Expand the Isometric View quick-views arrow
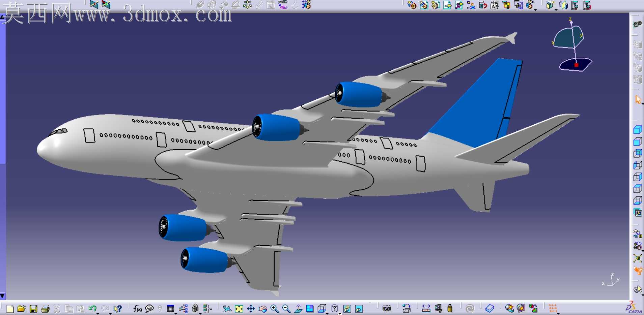The image size is (644, 315). point(328,313)
